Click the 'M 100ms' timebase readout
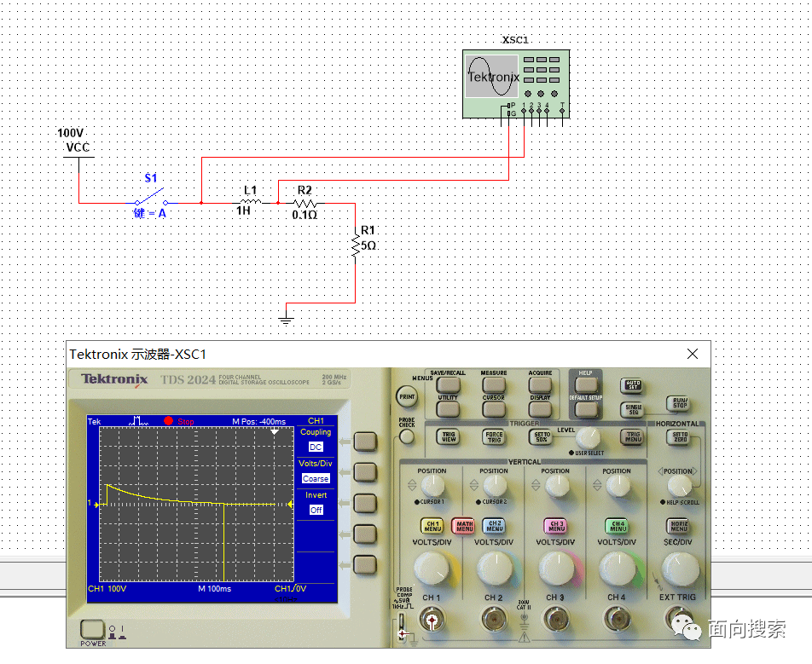812x664 pixels. coord(214,588)
